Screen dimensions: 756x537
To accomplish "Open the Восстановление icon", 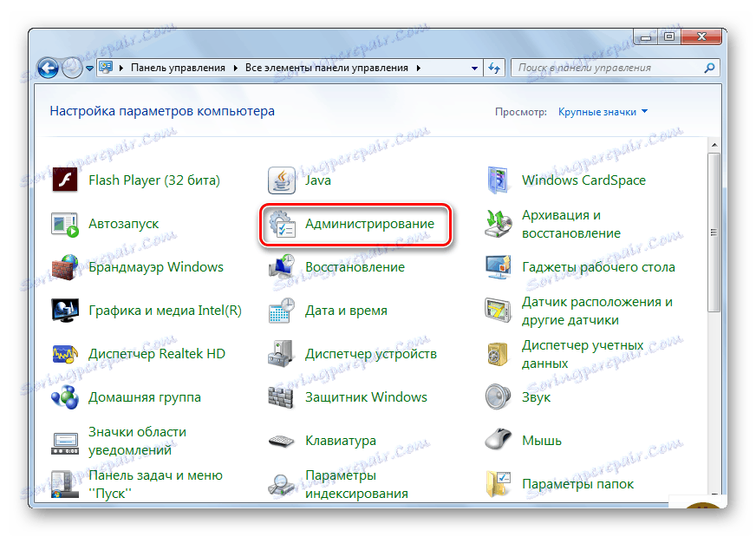I will (282, 267).
